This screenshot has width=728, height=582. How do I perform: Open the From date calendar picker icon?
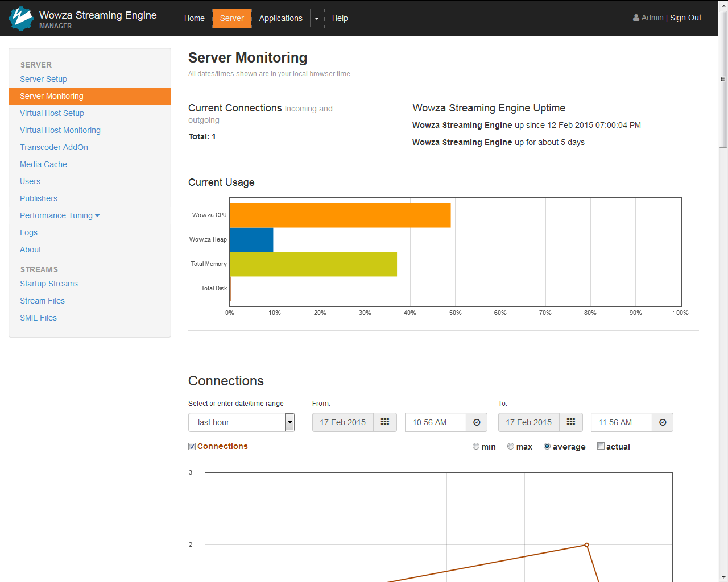pyautogui.click(x=385, y=422)
